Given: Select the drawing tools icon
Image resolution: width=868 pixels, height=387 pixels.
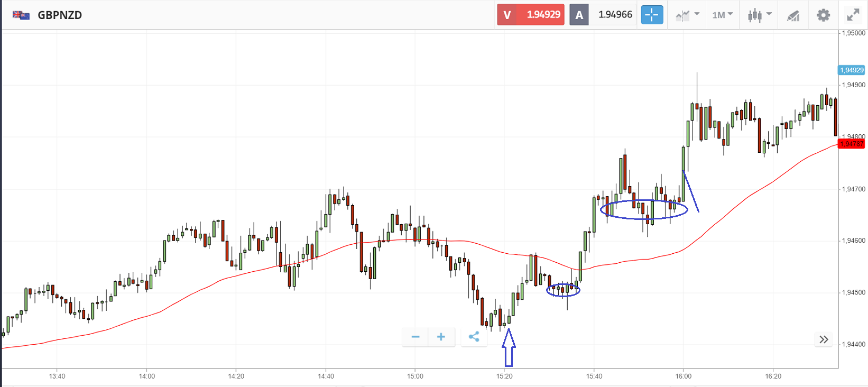Looking at the screenshot, I should point(793,15).
